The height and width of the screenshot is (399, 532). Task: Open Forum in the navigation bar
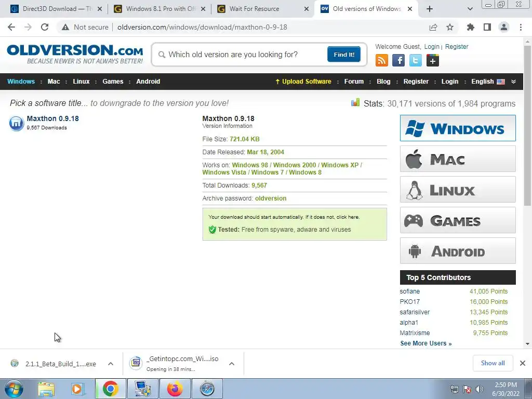354,82
